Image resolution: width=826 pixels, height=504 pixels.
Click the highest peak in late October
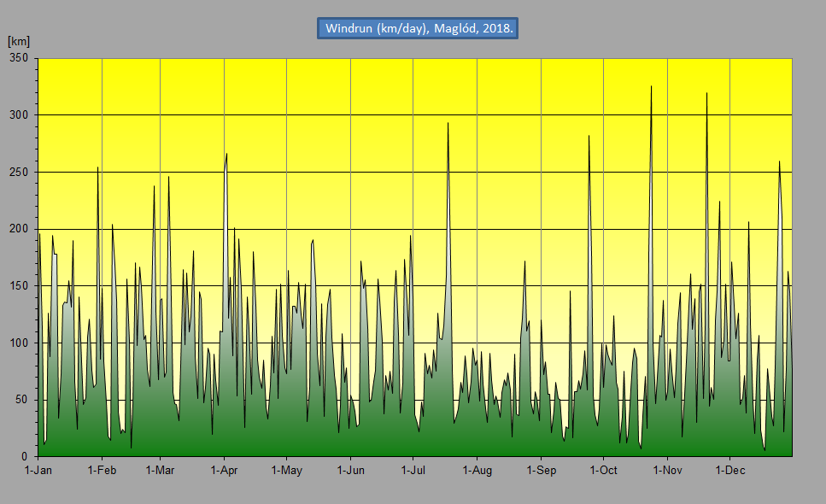coord(651,86)
